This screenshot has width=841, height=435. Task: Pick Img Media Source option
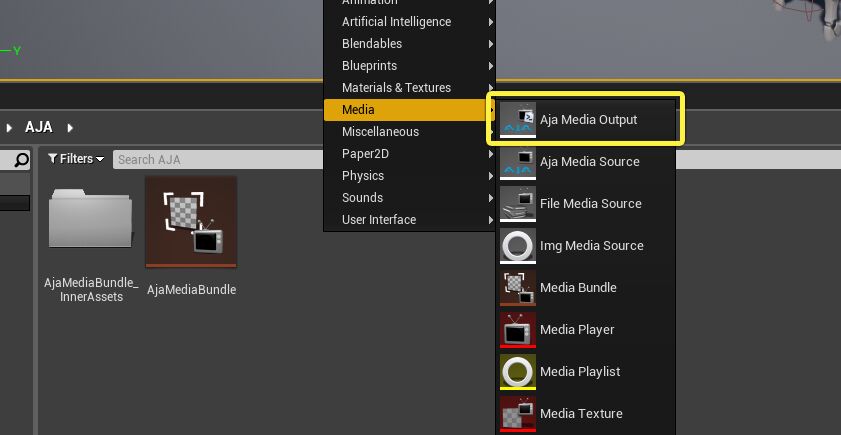coord(585,245)
